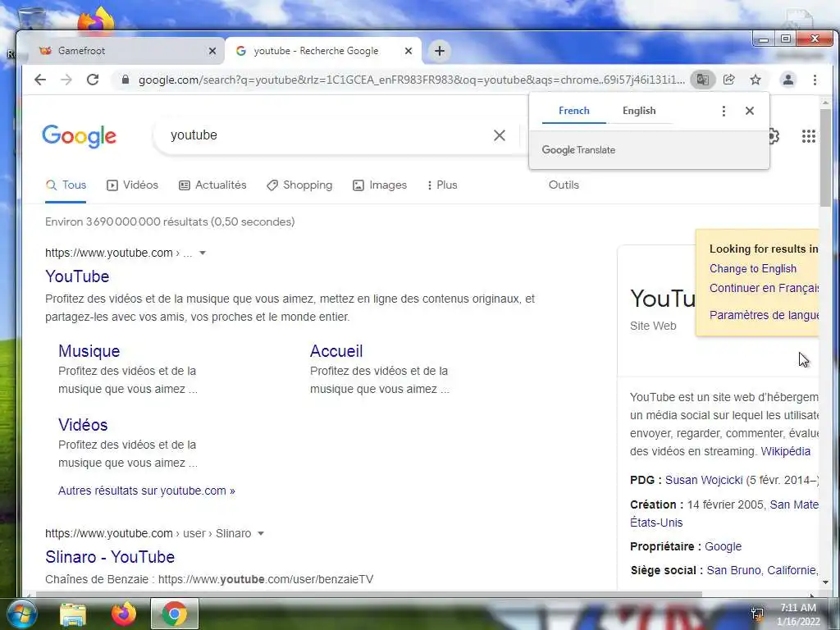Screen dimensions: 840x630
Task: Click the results count text Environ 3 690 000 000
Action: pos(170,221)
